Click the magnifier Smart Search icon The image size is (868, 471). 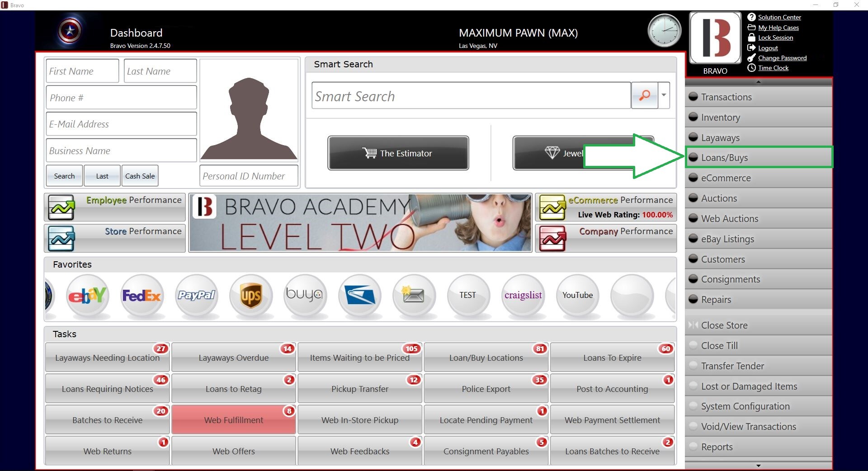[645, 95]
